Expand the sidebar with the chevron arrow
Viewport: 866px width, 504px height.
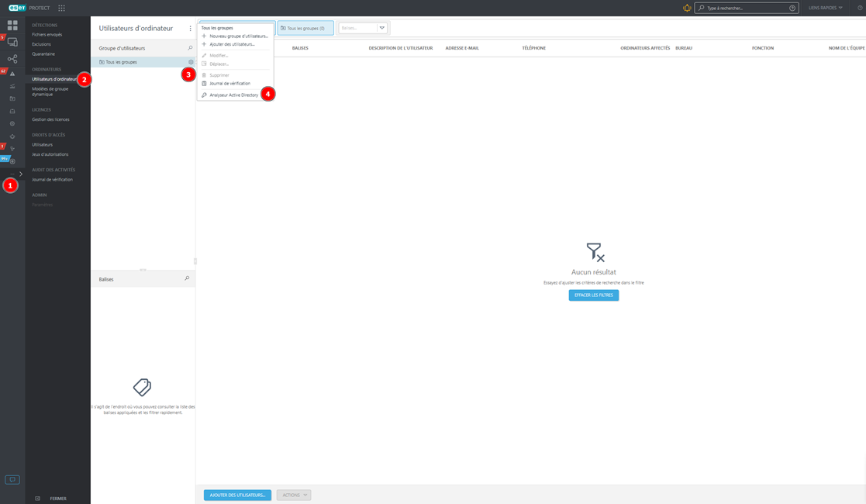point(21,174)
